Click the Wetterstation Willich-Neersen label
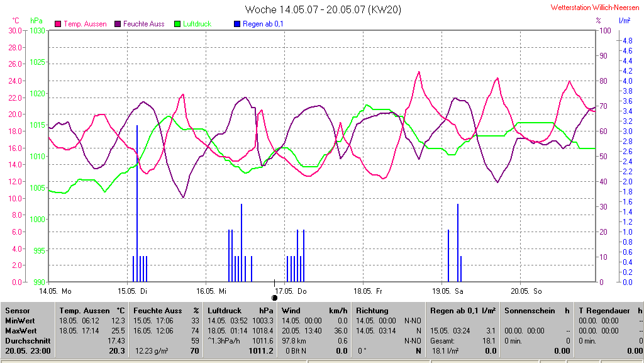 point(595,8)
